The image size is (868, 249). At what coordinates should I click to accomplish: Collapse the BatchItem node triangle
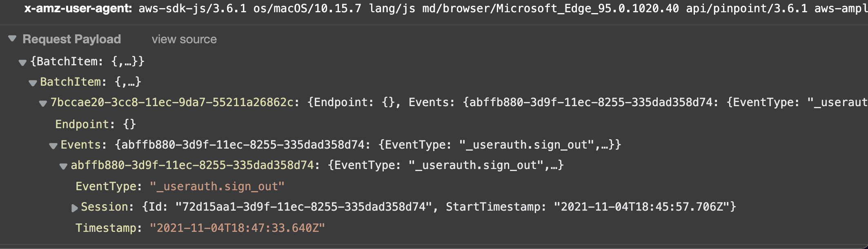pyautogui.click(x=33, y=83)
